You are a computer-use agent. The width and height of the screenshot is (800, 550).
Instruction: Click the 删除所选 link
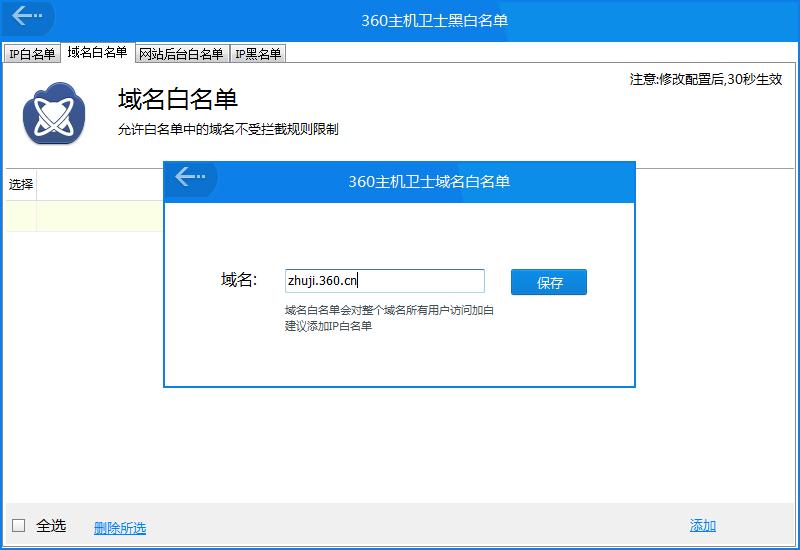click(120, 528)
